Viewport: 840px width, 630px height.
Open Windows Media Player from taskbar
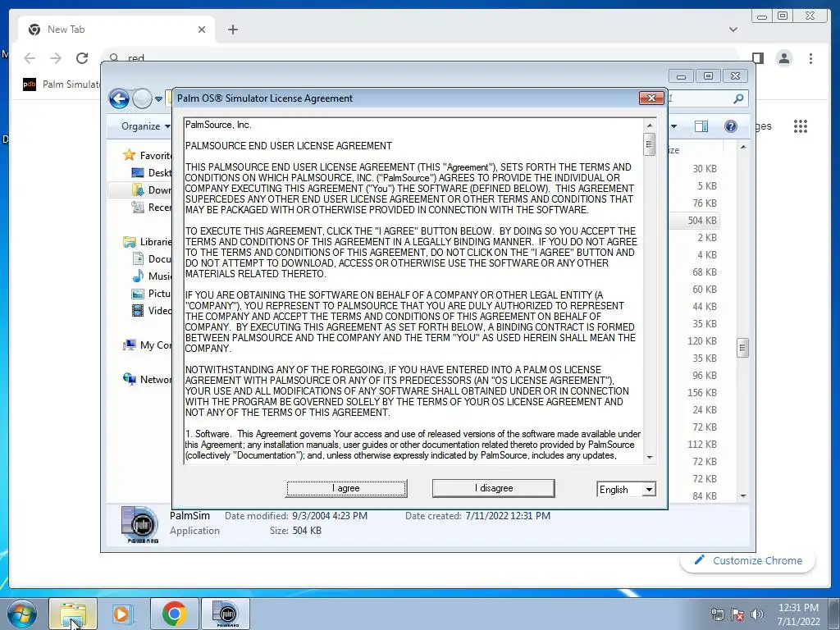(123, 614)
